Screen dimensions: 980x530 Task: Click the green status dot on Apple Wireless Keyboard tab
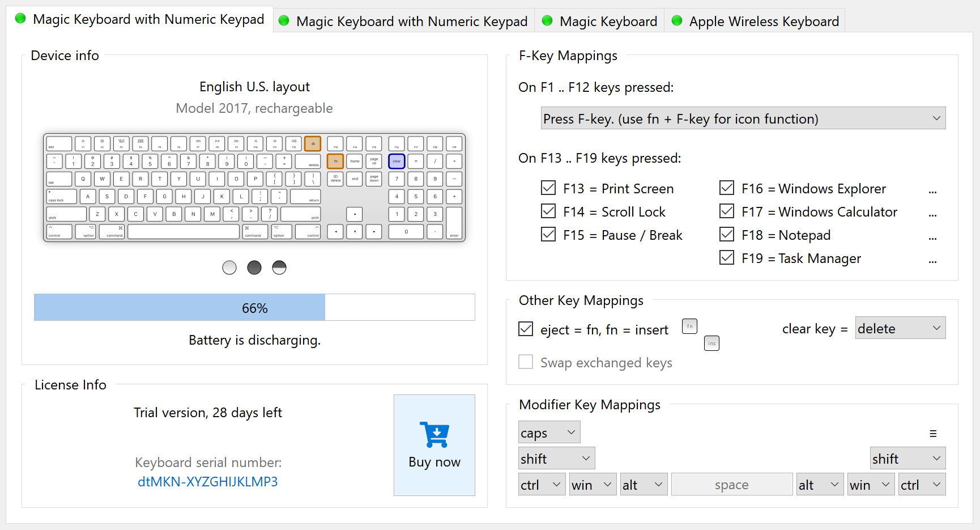[x=677, y=21]
